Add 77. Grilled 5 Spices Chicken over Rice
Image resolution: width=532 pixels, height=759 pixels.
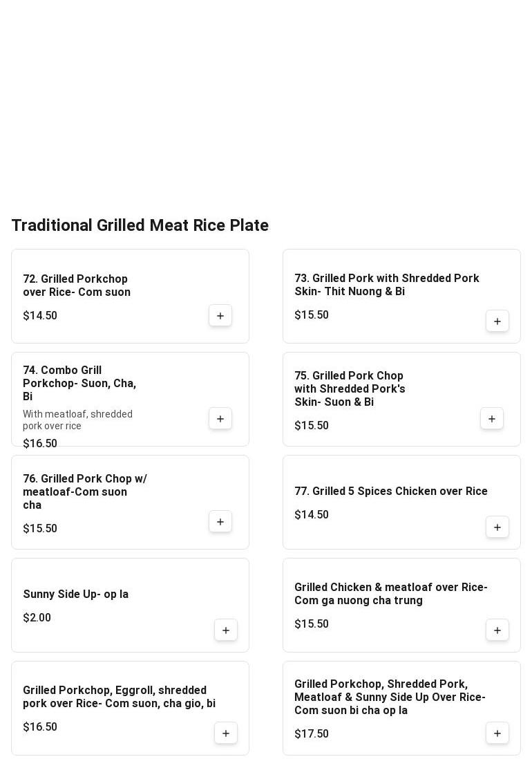(497, 527)
